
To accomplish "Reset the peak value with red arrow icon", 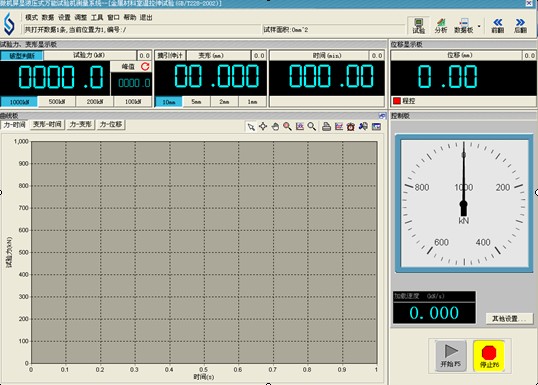I will click(x=145, y=67).
